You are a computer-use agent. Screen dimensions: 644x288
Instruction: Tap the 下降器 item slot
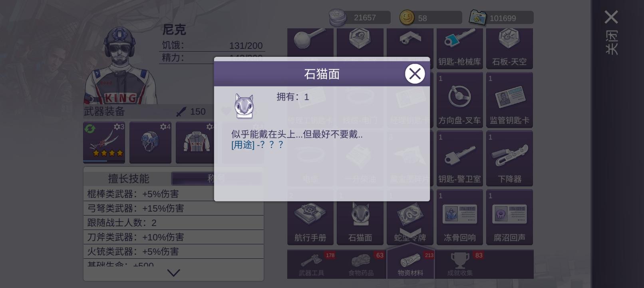click(x=509, y=158)
